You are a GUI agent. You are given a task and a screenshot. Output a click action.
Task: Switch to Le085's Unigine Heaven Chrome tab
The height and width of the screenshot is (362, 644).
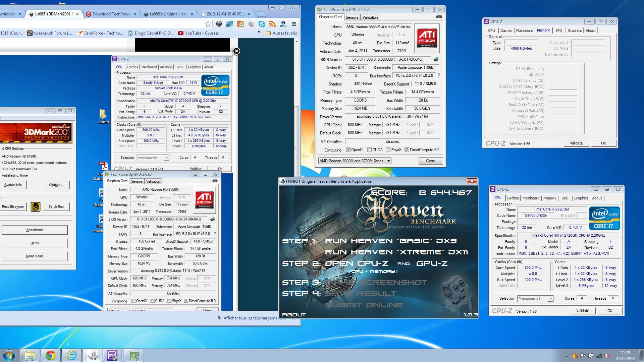[x=168, y=14]
